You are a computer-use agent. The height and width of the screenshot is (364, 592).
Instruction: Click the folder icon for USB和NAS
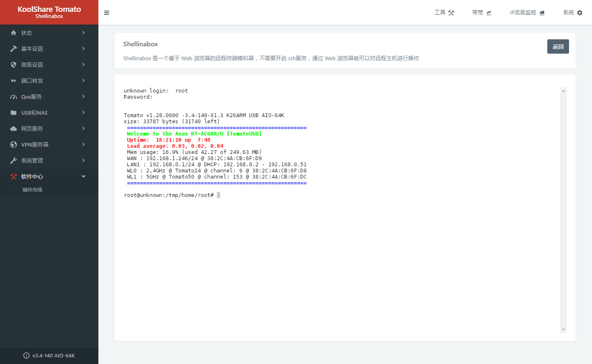(14, 113)
